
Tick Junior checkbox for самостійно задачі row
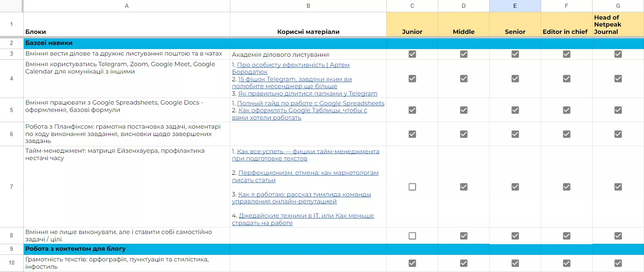pyautogui.click(x=412, y=236)
